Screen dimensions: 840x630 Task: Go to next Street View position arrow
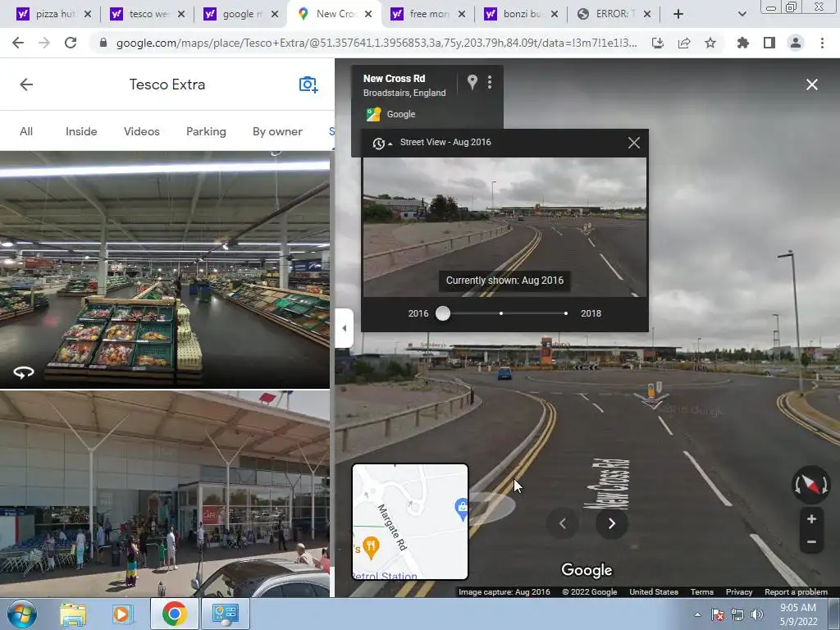coord(612,523)
